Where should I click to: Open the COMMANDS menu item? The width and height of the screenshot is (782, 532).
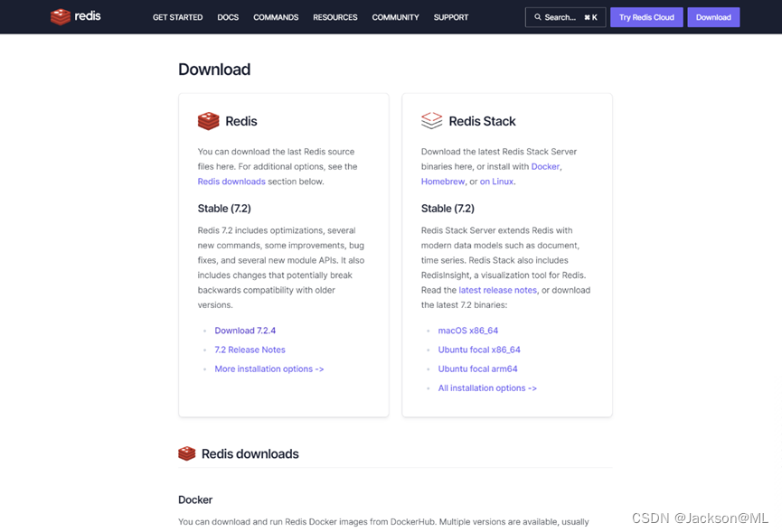tap(276, 17)
